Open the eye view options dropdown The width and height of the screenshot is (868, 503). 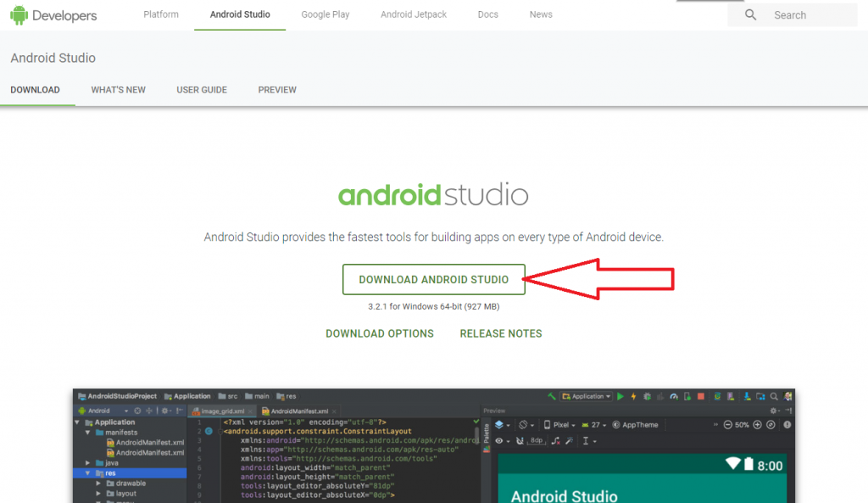[502, 441]
